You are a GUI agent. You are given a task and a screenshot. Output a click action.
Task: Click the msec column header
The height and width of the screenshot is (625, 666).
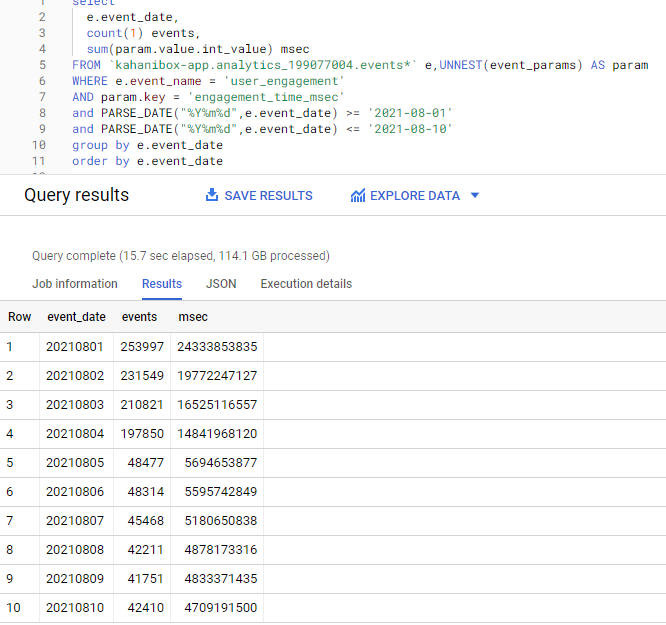pyautogui.click(x=193, y=317)
